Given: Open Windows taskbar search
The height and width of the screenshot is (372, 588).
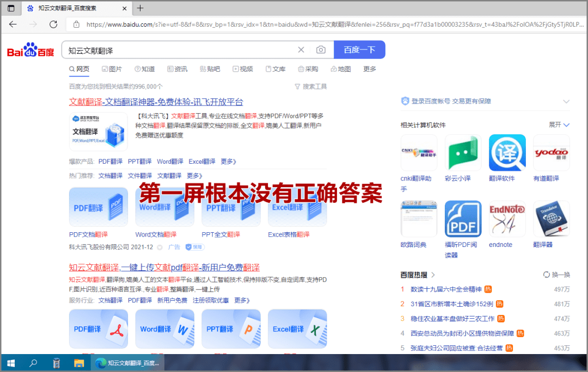Looking at the screenshot, I should 33,363.
